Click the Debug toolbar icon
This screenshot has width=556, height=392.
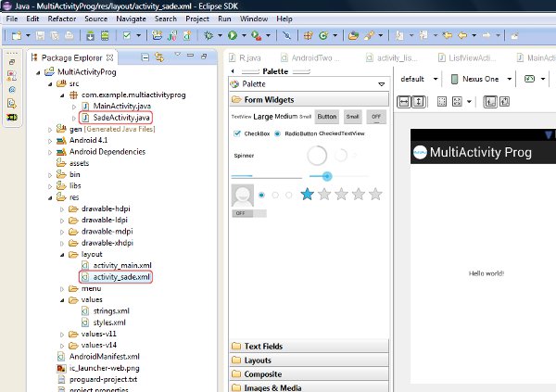(x=208, y=35)
